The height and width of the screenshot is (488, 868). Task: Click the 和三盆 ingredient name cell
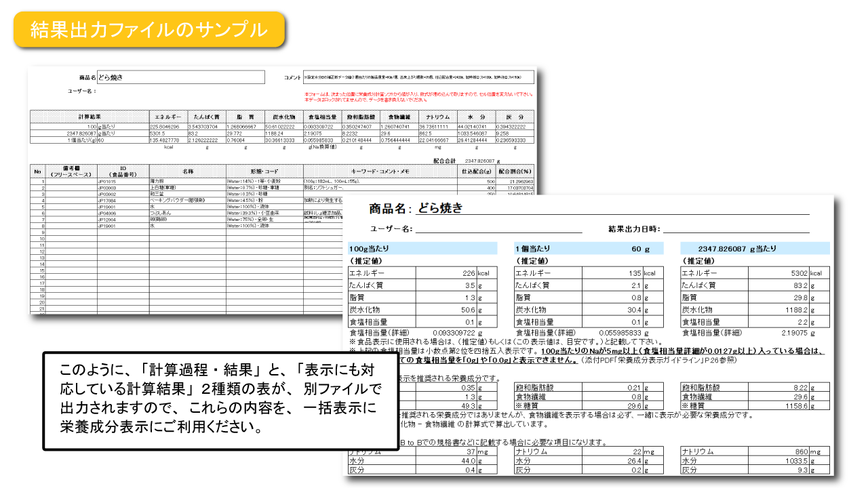coord(187,194)
